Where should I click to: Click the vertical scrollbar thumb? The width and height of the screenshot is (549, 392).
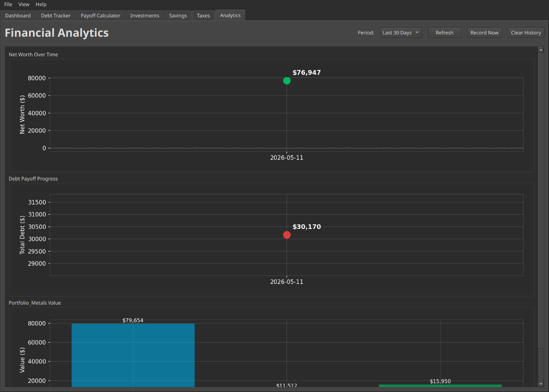(x=541, y=200)
